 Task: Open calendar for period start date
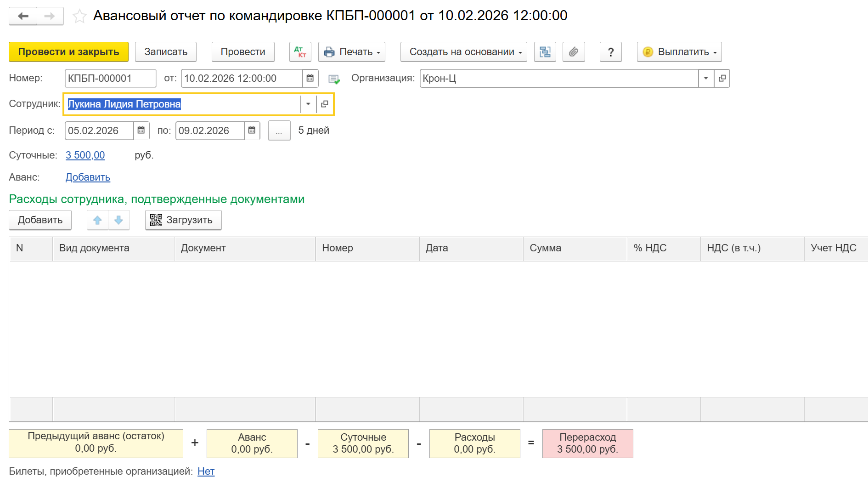(x=141, y=131)
